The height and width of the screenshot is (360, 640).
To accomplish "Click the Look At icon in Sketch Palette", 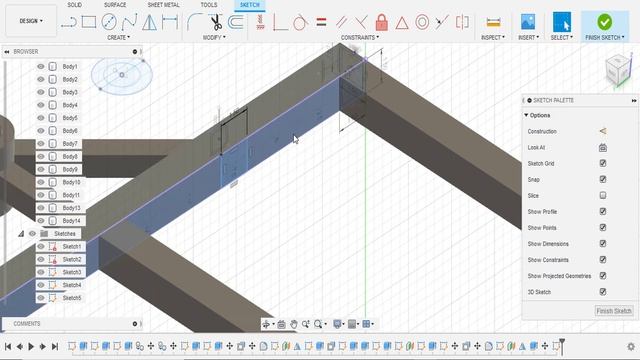I will (603, 147).
